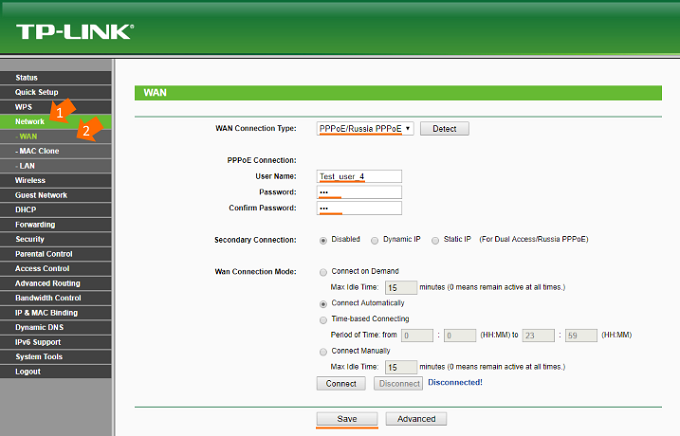Go to System Tools menu
The height and width of the screenshot is (436, 680).
pos(38,357)
